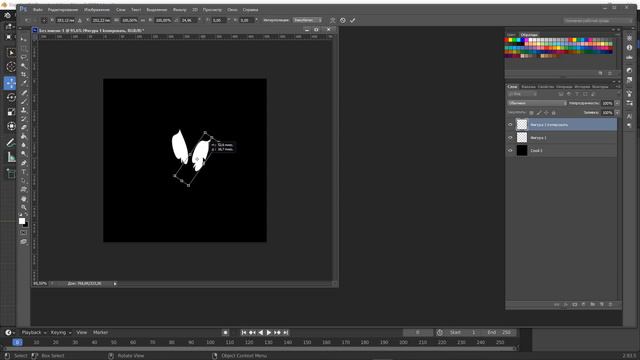
Task: Select the Rectangular Marquee tool
Action: pyautogui.click(x=24, y=48)
